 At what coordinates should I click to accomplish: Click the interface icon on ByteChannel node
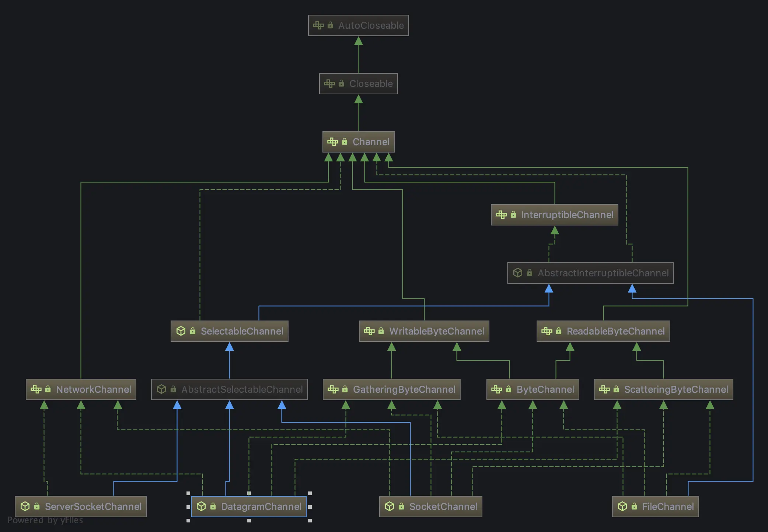pyautogui.click(x=497, y=389)
